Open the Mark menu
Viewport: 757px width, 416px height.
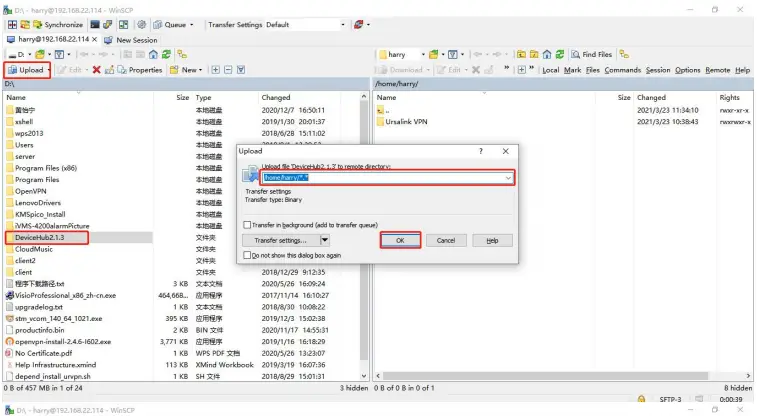[573, 70]
